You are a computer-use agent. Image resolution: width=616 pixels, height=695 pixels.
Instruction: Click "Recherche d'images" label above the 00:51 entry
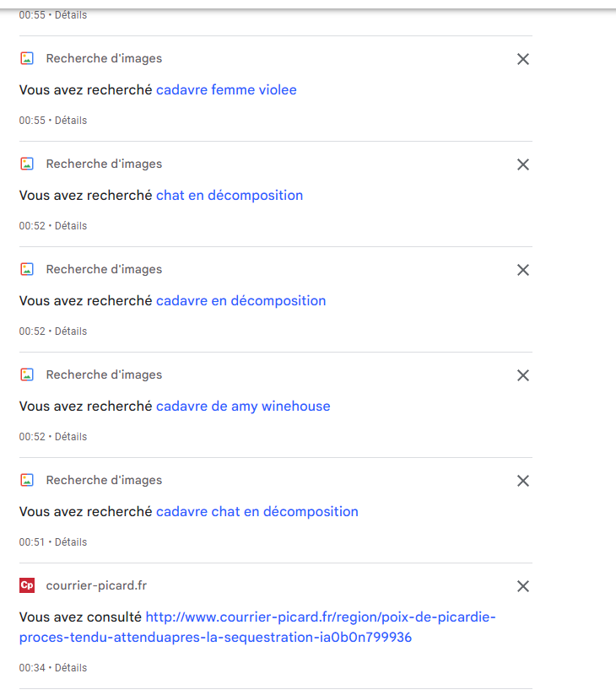point(104,480)
